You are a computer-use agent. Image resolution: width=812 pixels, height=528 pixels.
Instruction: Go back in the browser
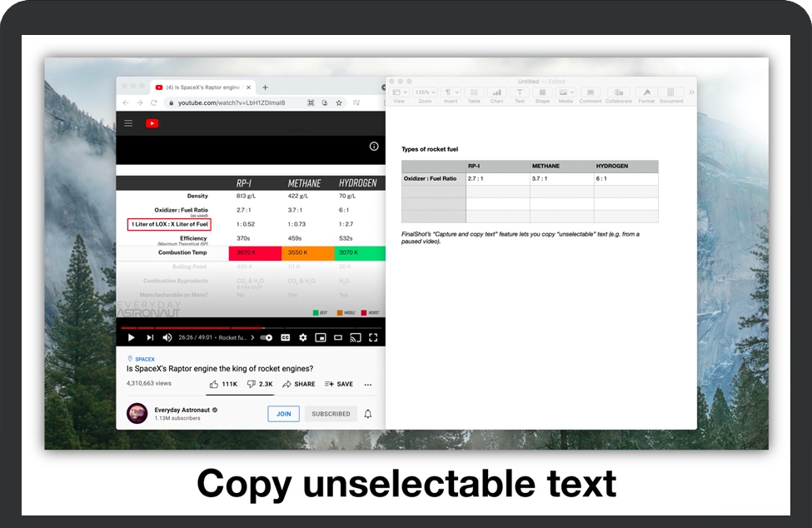(x=126, y=103)
